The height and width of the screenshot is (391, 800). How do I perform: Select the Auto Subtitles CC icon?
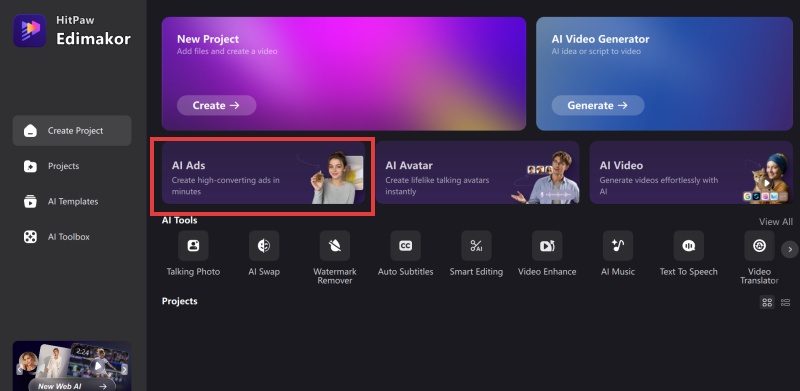click(406, 246)
